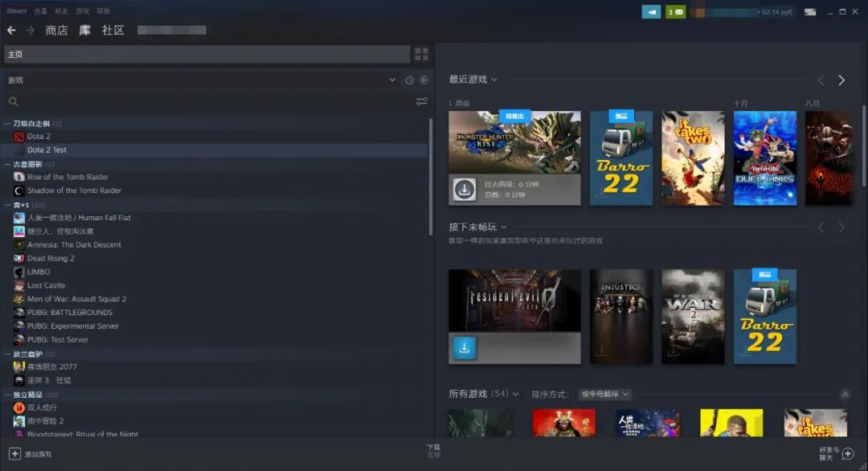Open the 按字母顺序 sort dropdown
Image resolution: width=868 pixels, height=471 pixels.
pos(604,395)
